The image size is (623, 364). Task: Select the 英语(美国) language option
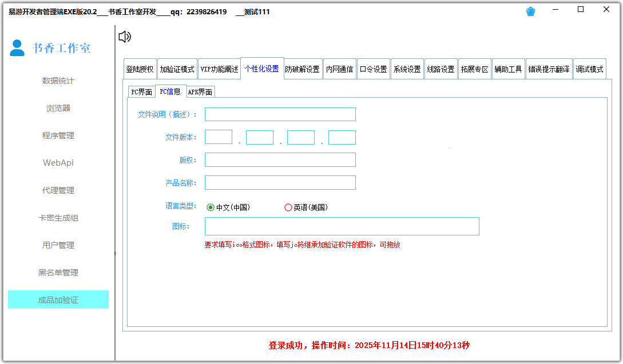click(x=288, y=207)
